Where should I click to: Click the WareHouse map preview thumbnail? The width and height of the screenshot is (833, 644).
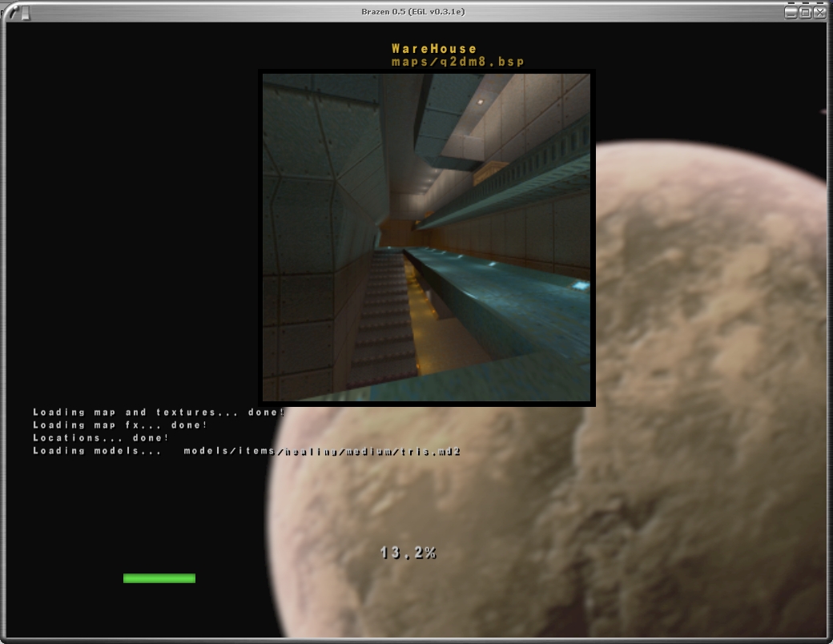pyautogui.click(x=427, y=238)
